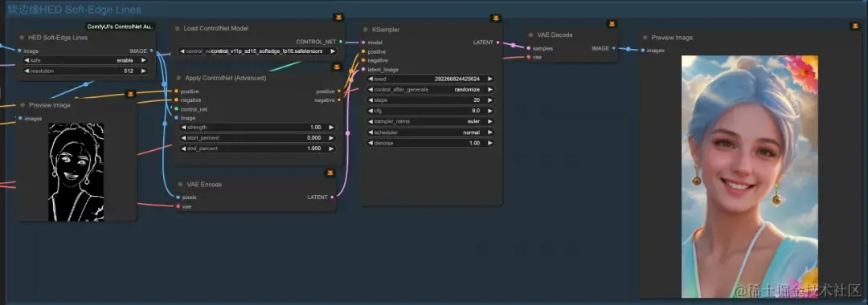The image size is (868, 305).
Task: Click the 软边缘HED Soft-Edge Lines group title
Action: 74,10
